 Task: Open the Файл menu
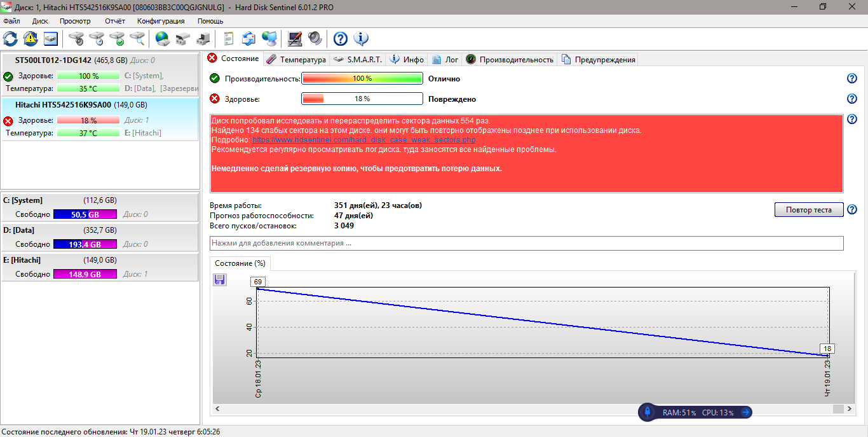pyautogui.click(x=11, y=21)
